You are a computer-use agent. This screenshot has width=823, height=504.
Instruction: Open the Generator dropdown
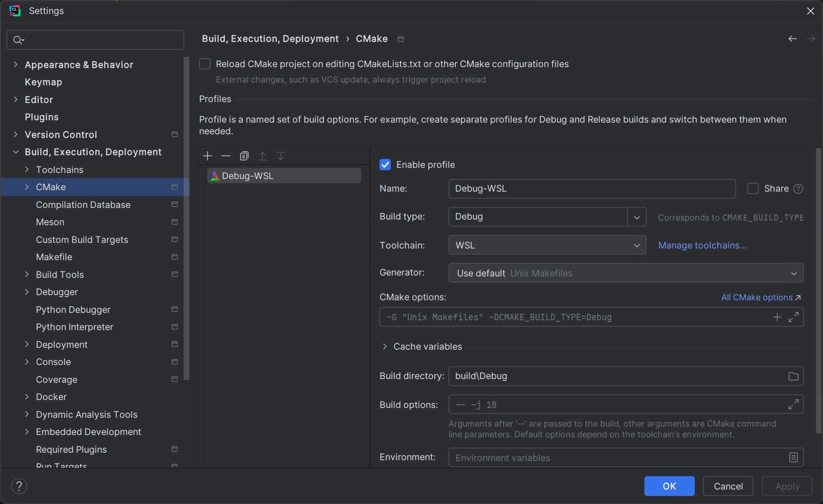[626, 273]
